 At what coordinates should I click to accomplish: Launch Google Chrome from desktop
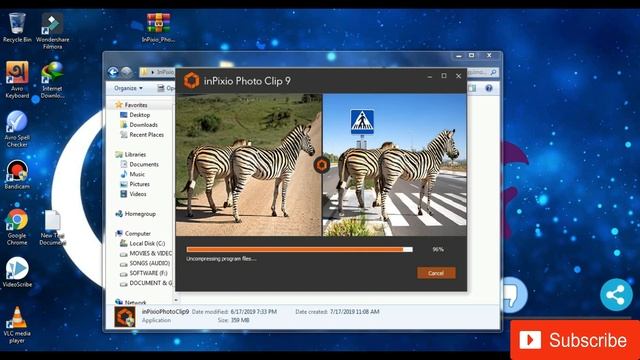click(x=17, y=227)
